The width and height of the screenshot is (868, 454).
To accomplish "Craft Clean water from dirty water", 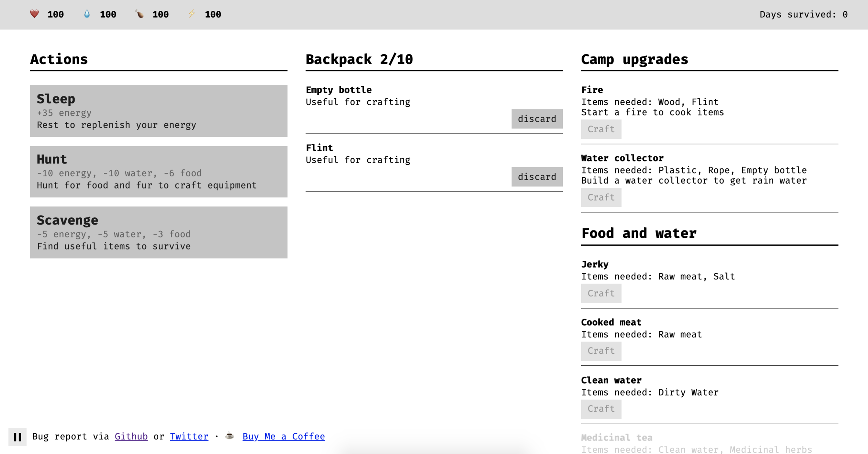I will [601, 409].
